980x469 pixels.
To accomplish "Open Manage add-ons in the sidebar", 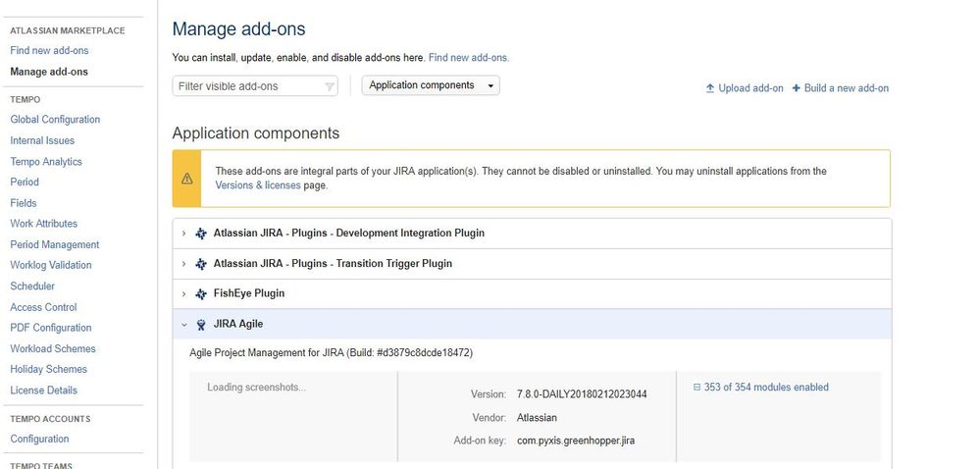I will [x=49, y=72].
